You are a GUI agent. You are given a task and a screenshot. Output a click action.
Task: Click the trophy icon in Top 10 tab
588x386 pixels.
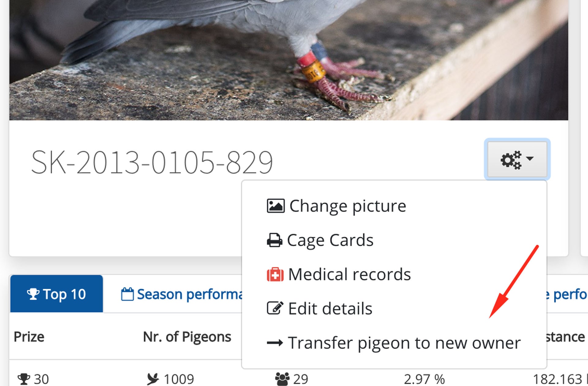tap(33, 294)
